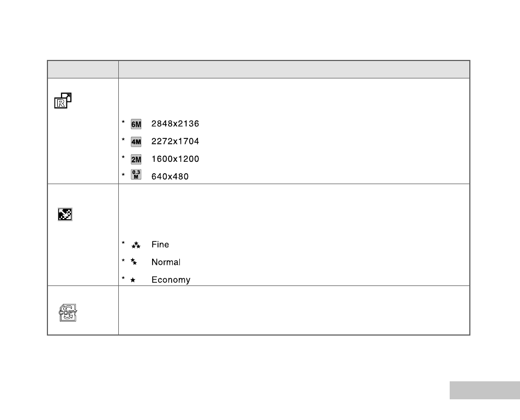Click the Quality change icon
Screen dimensions: 520x420
pyautogui.click(x=65, y=214)
